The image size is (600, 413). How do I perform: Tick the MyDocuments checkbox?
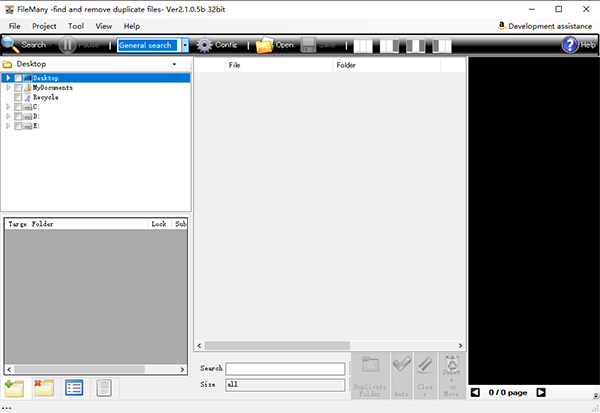point(18,88)
